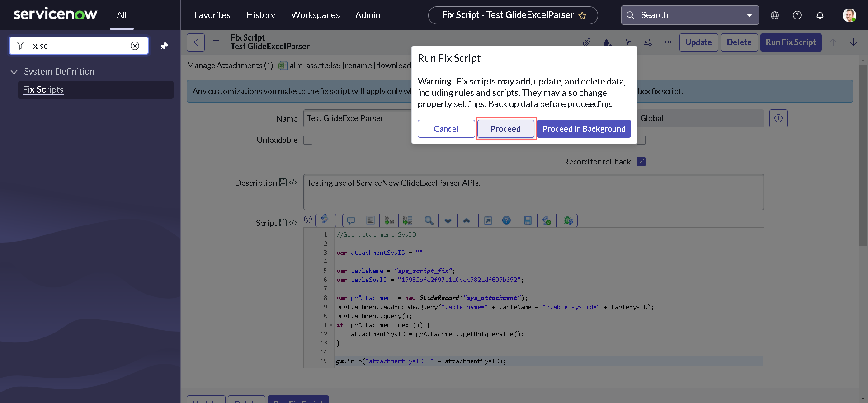Screen dimensions: 868x403
Task: Click the Global application field
Action: click(700, 118)
